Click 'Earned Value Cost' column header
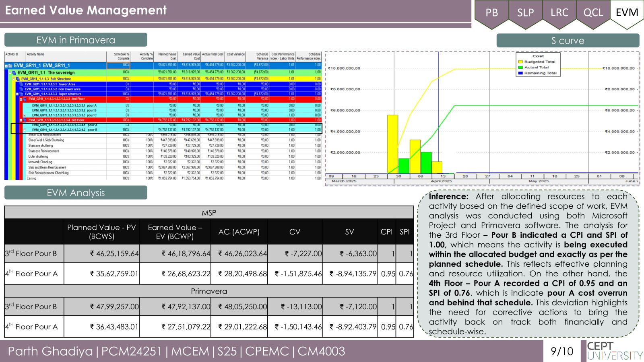Screen dimensions: 644x362 point(189,56)
